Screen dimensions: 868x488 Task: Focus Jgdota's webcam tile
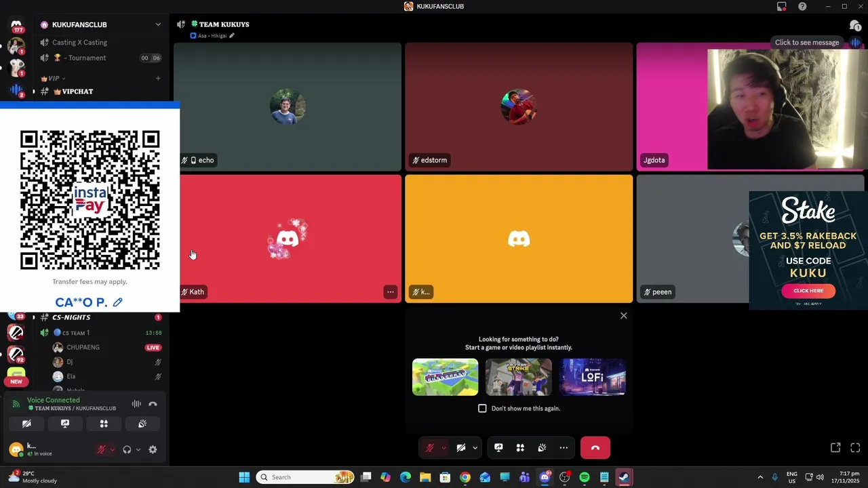click(x=750, y=107)
